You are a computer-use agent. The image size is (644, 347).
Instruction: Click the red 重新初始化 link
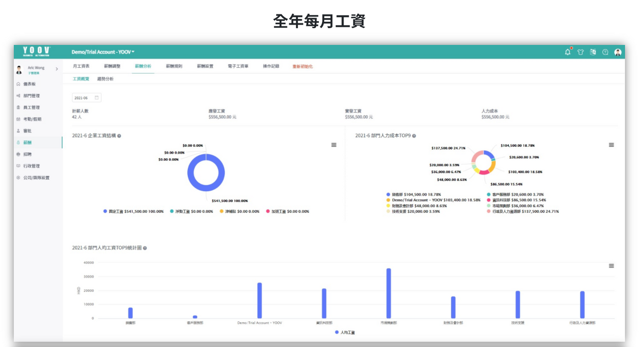pyautogui.click(x=302, y=66)
